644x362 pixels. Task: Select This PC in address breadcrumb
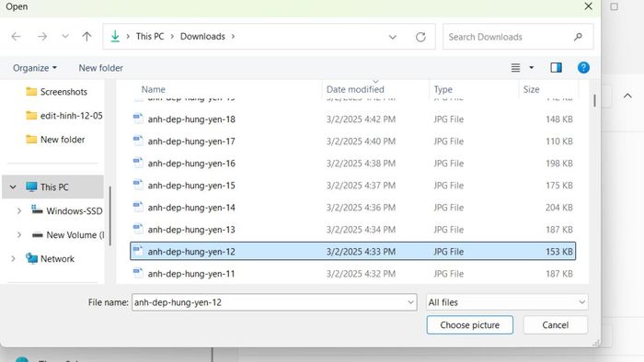[150, 37]
